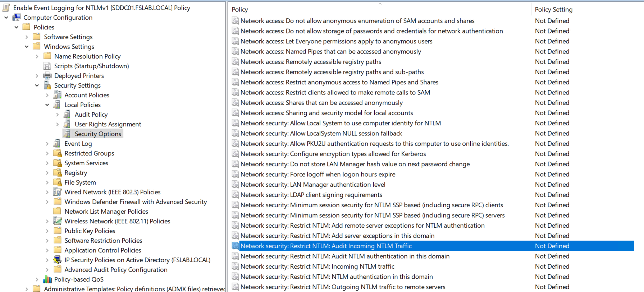Click the Wired Network policies icon
This screenshot has width=644, height=292.
tap(57, 192)
